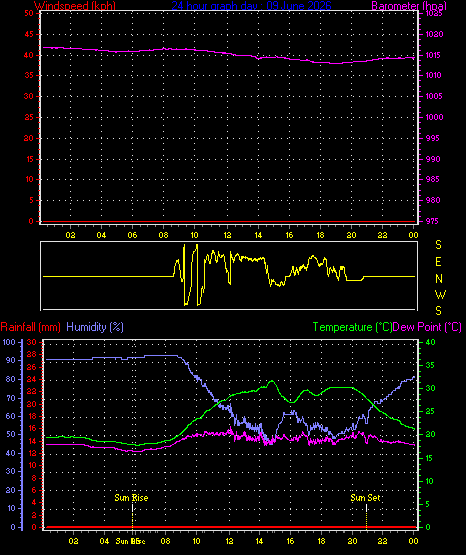Click the "Barometer (hpa)" axis title

click(409, 6)
